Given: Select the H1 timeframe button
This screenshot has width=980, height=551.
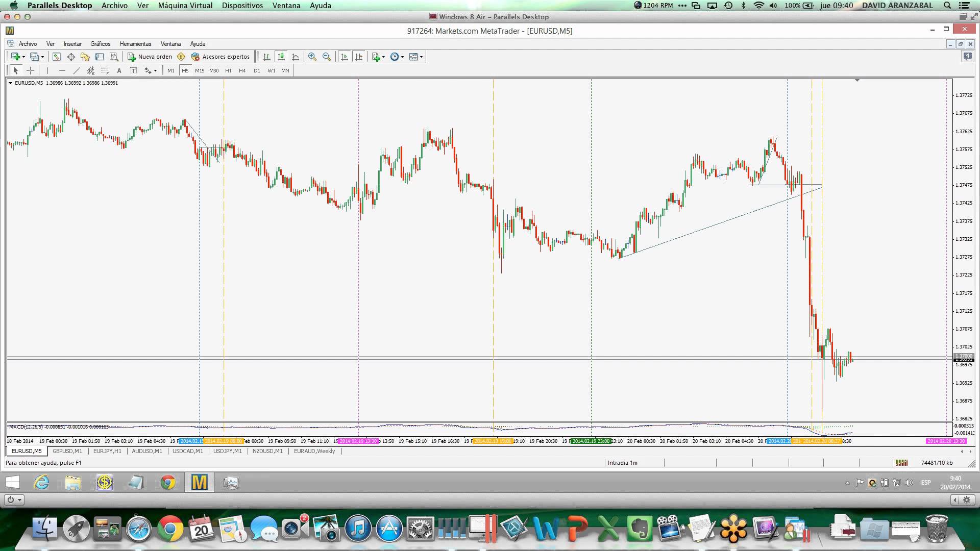Looking at the screenshot, I should click(228, 70).
